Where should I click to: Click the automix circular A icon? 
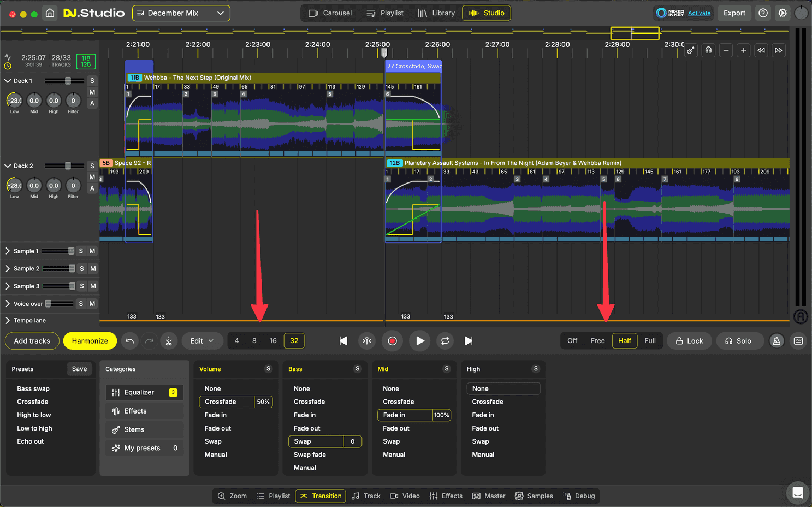801,316
